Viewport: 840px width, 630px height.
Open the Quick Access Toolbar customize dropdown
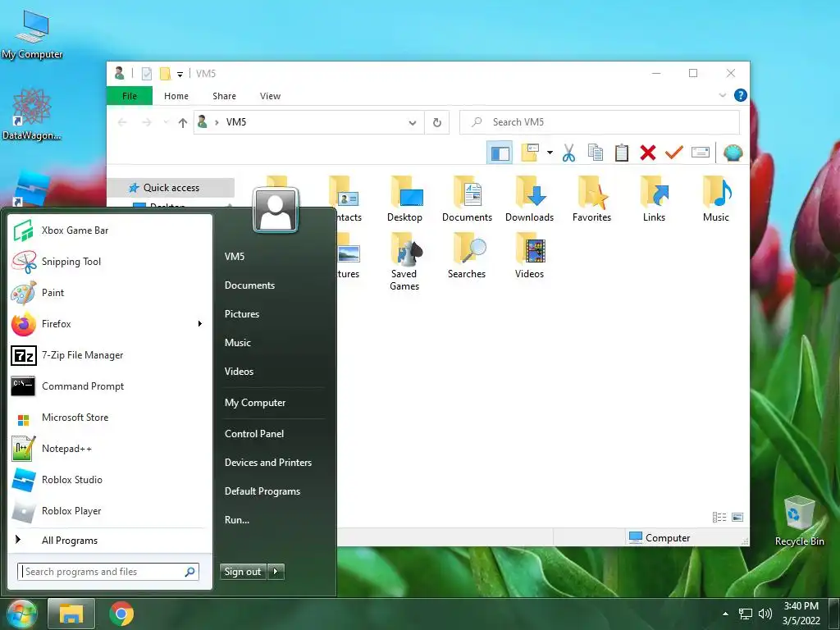coord(180,74)
